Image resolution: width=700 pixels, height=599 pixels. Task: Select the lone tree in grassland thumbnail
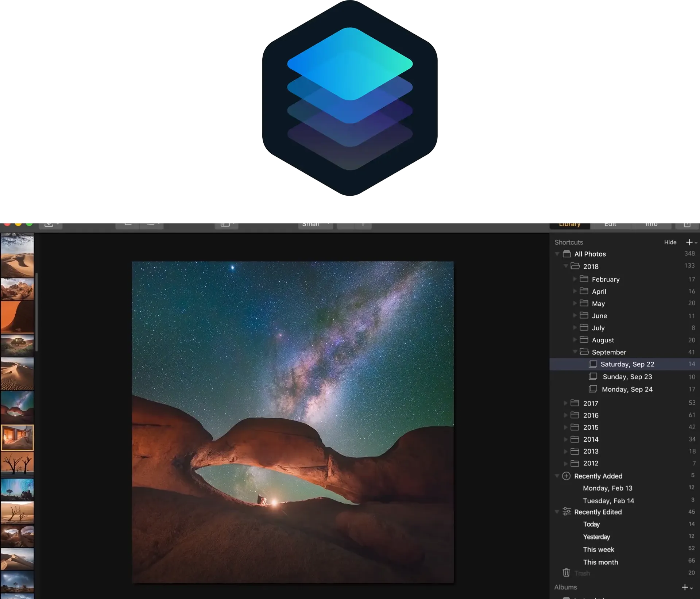pyautogui.click(x=17, y=345)
